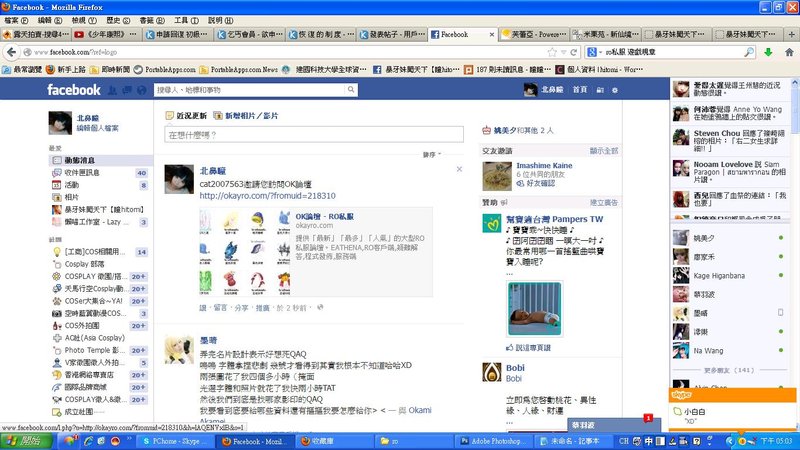This screenshot has height=450, width=800.
Task: Open PortableApps.com bookmark
Action: pos(164,69)
